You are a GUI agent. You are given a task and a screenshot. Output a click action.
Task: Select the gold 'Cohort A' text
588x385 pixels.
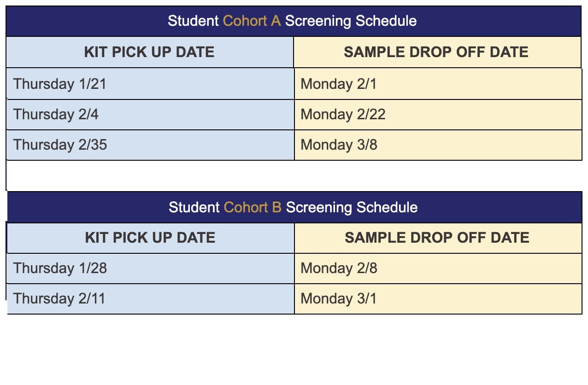click(x=252, y=21)
